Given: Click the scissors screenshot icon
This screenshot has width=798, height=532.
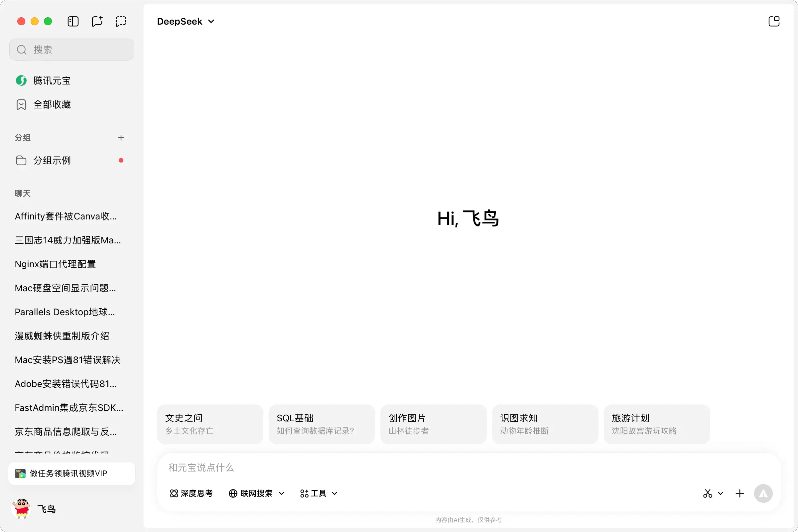Looking at the screenshot, I should [x=708, y=493].
